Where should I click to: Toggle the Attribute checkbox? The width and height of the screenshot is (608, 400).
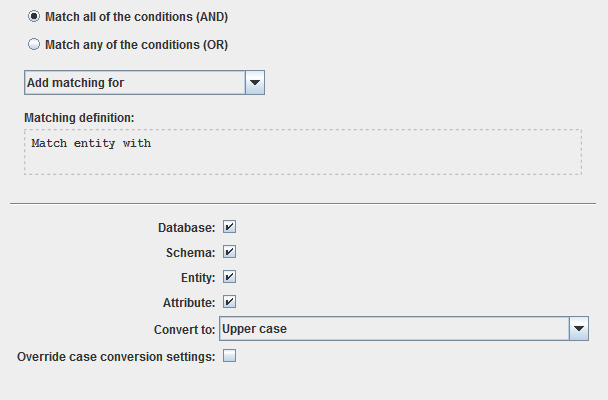pos(229,301)
